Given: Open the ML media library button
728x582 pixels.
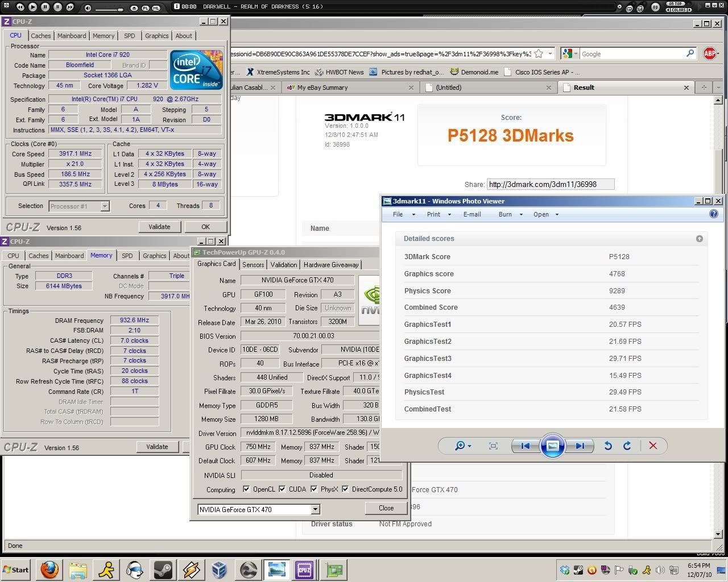Looking at the screenshot, I should point(155,7).
